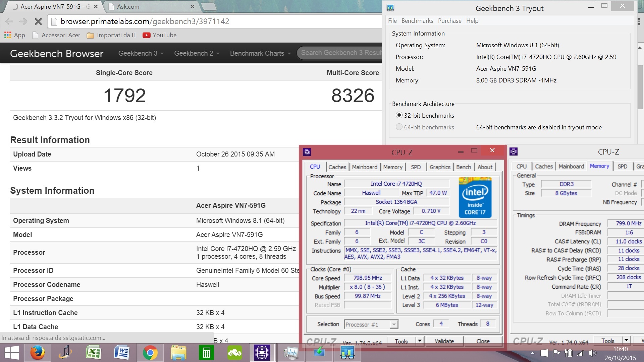Select 64-bit benchmarks radio button
Viewport: 644px width, 362px height.
tap(399, 127)
